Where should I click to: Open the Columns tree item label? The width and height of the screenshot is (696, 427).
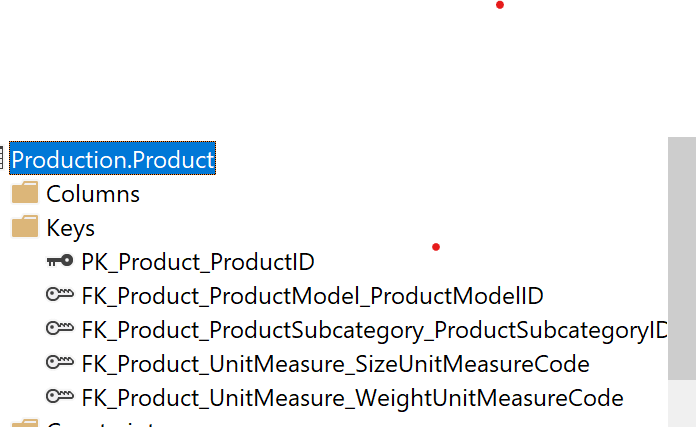pos(93,194)
